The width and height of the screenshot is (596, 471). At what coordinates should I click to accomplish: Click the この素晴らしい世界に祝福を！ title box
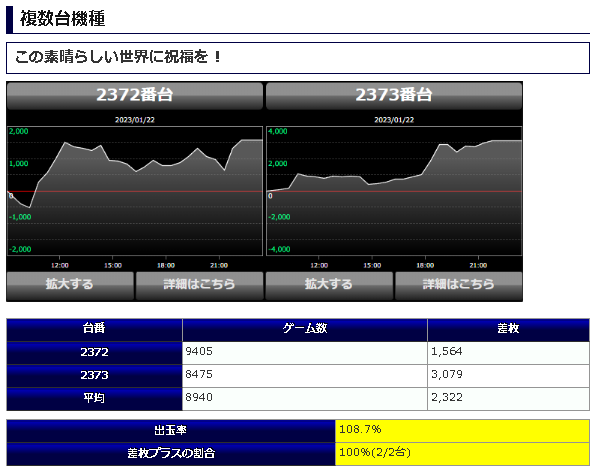(x=298, y=58)
